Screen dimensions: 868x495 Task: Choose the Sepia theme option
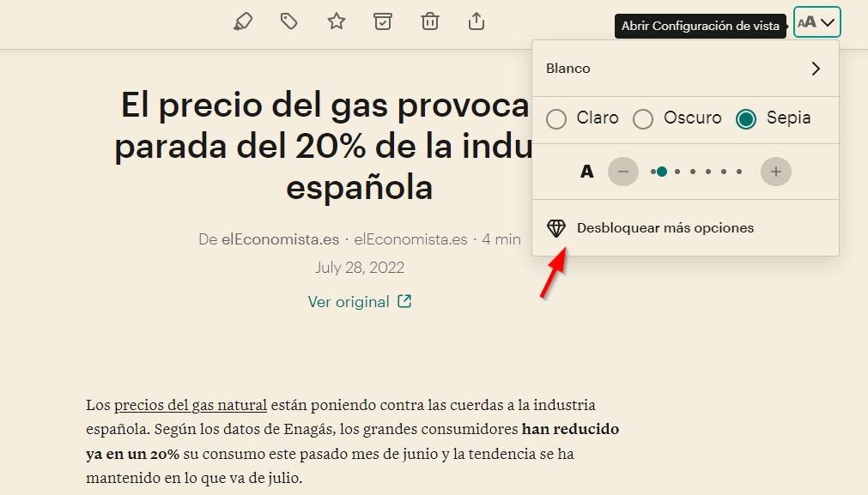(x=746, y=118)
